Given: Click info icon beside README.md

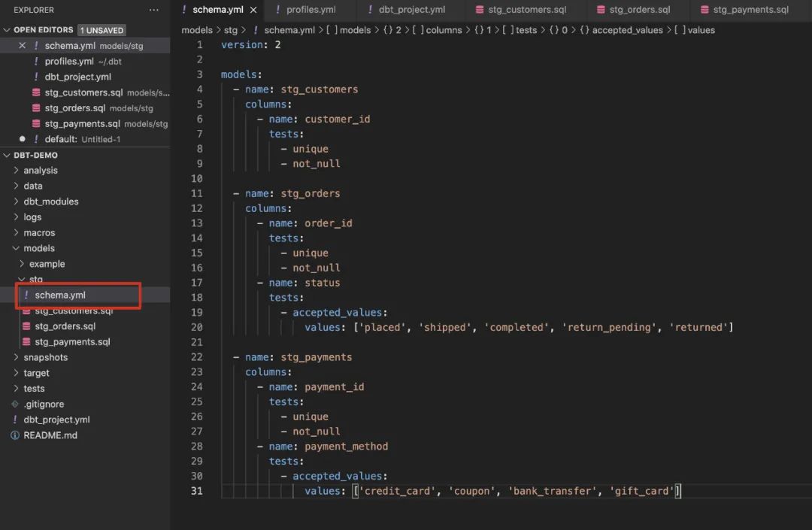Looking at the screenshot, I should (x=15, y=435).
